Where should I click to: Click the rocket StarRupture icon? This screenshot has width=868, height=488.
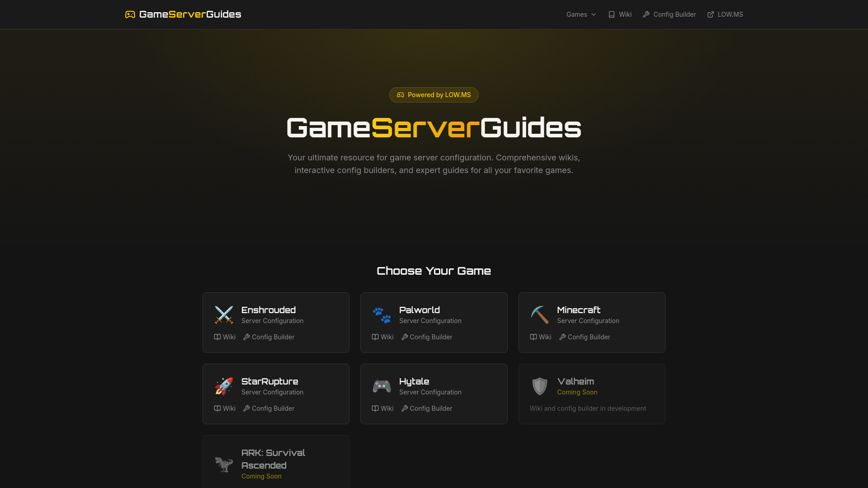click(224, 386)
